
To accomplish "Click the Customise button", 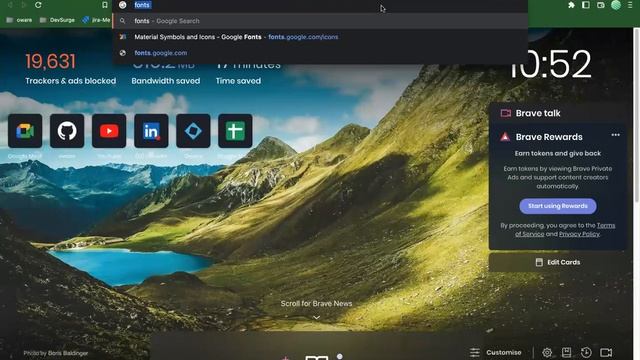I will pyautogui.click(x=496, y=352).
